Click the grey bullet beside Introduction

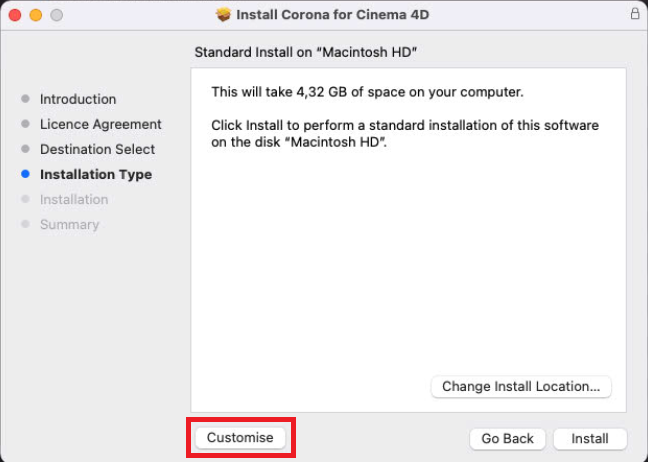pyautogui.click(x=25, y=99)
